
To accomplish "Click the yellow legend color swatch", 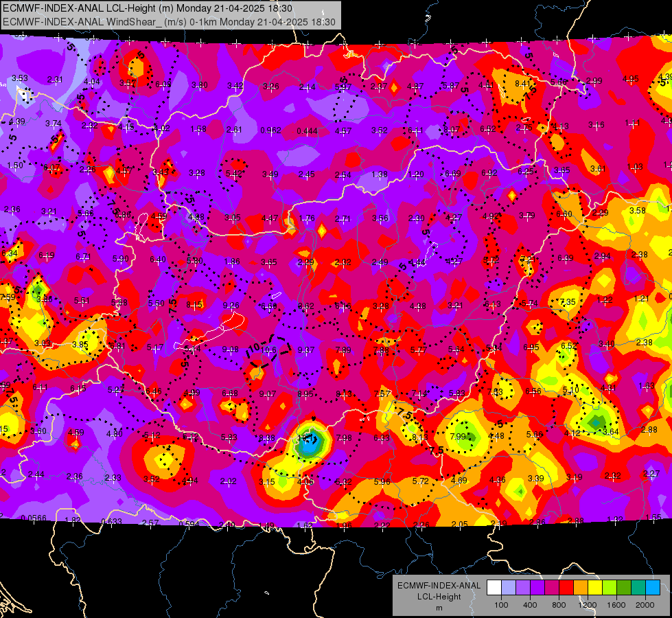I will click(x=595, y=588).
